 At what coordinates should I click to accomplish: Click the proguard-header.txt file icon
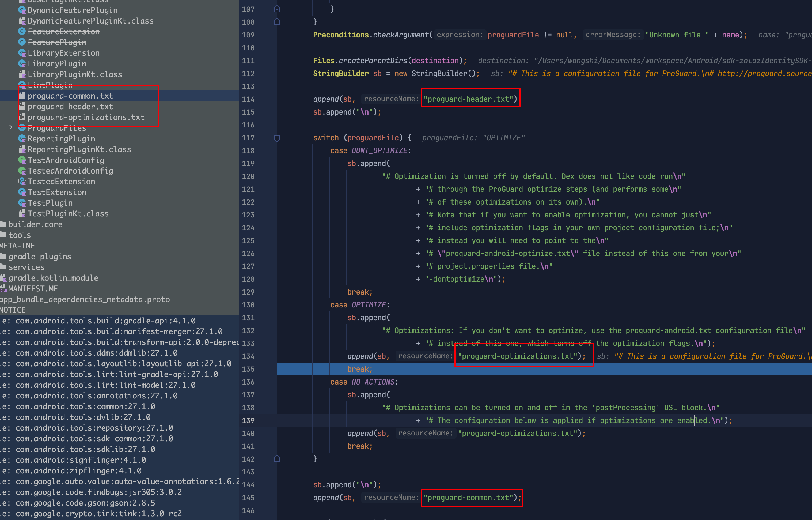[22, 106]
